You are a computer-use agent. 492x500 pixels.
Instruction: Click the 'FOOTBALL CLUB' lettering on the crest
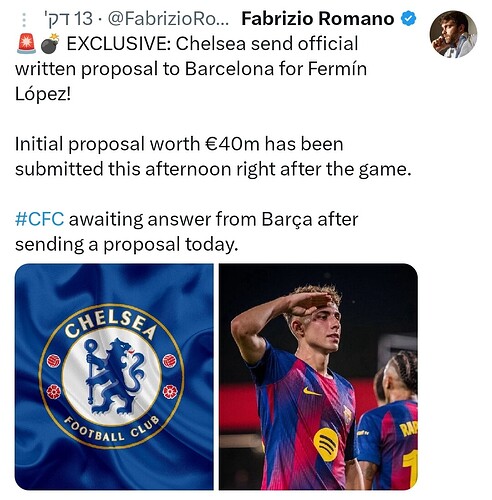click(x=112, y=428)
